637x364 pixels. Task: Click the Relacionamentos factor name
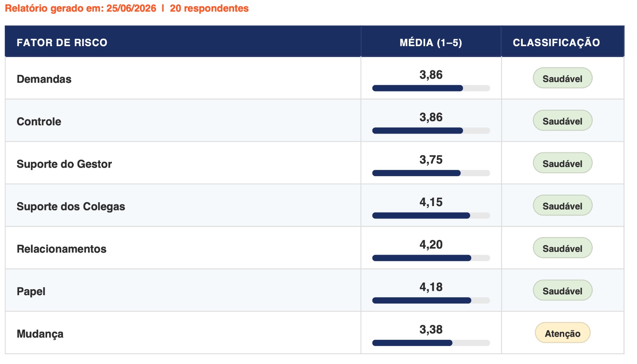coord(61,249)
